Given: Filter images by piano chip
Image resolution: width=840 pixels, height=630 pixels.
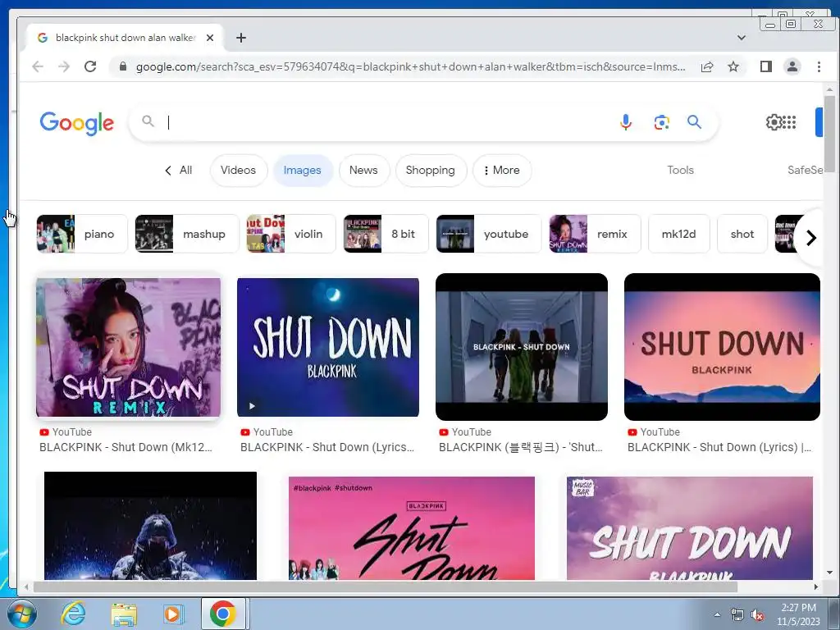Looking at the screenshot, I should point(82,234).
